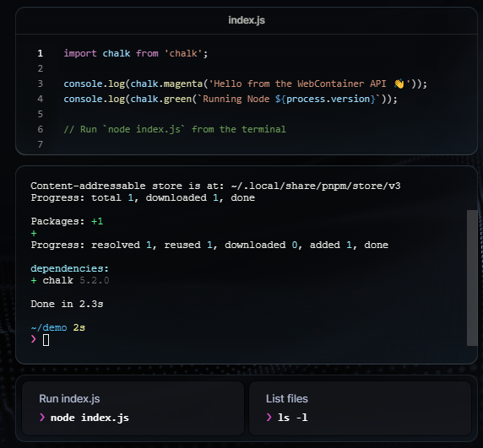Click the pnpm store path text

point(316,186)
